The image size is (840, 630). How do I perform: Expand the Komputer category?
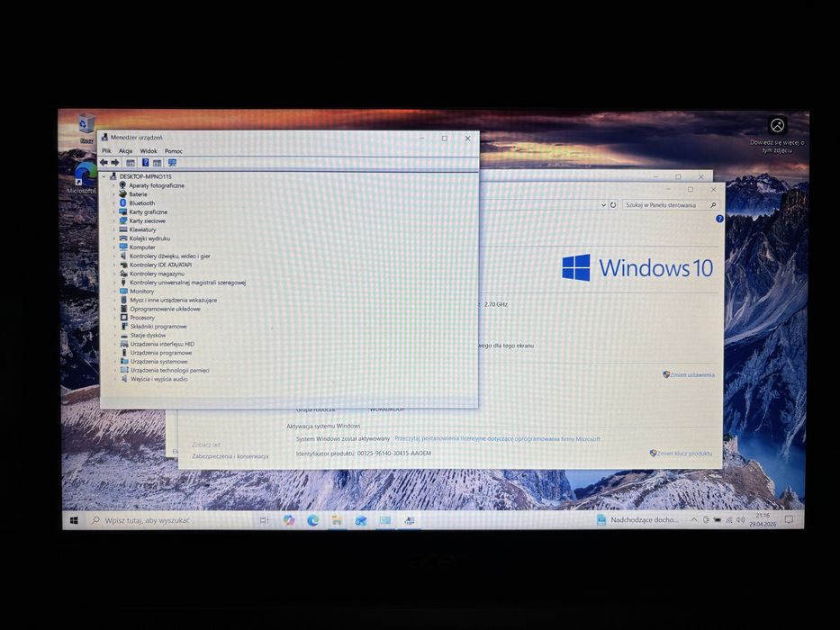(x=114, y=247)
